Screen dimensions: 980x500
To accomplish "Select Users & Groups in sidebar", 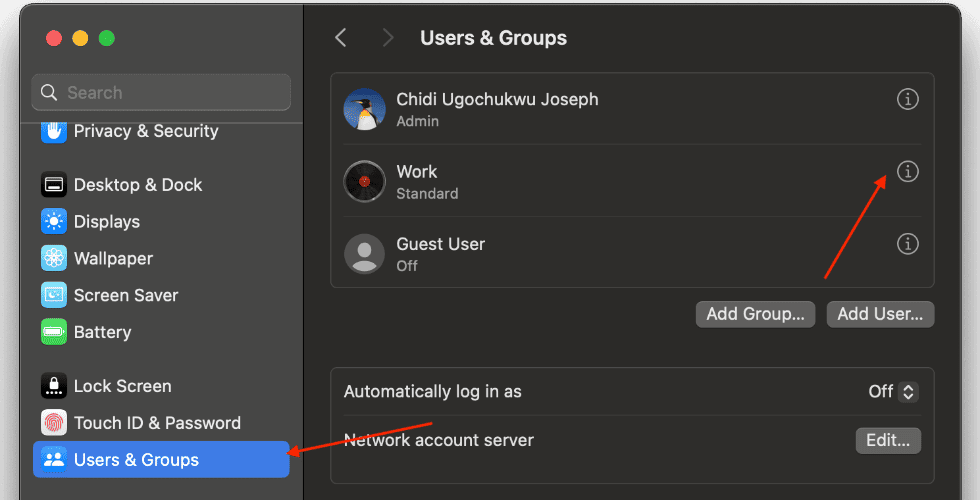I will click(x=161, y=459).
